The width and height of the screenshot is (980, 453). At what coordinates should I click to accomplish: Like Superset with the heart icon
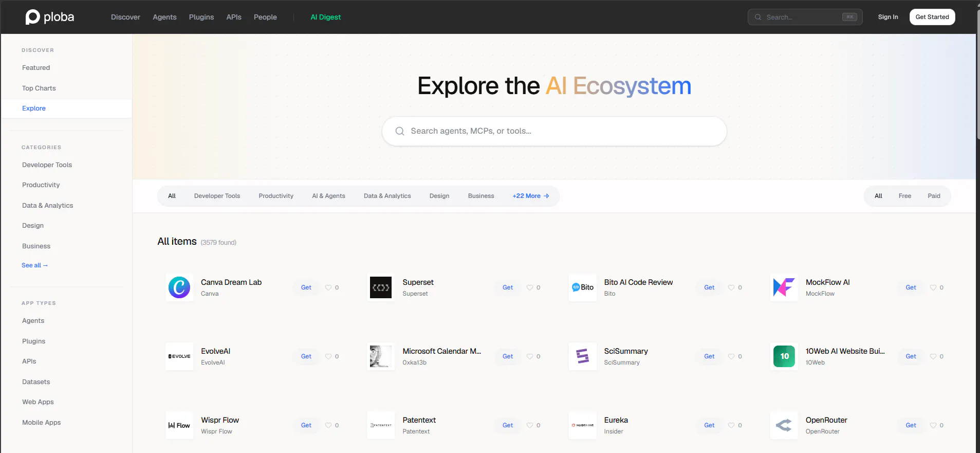tap(530, 287)
